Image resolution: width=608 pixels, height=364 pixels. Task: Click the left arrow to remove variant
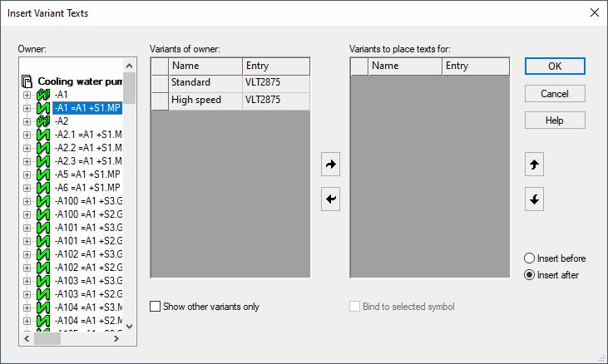pos(330,200)
